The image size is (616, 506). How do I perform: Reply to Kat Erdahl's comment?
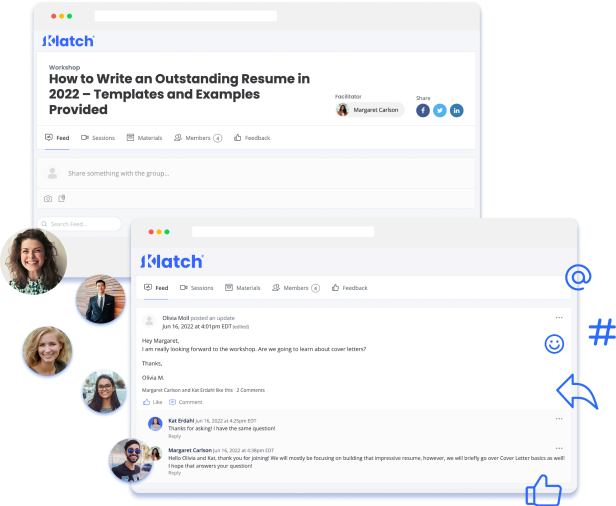[x=175, y=436]
